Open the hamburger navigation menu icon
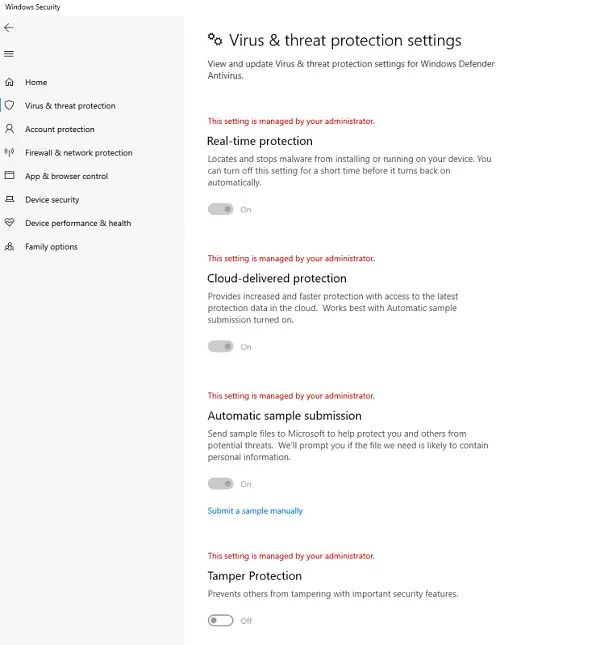 pos(9,54)
